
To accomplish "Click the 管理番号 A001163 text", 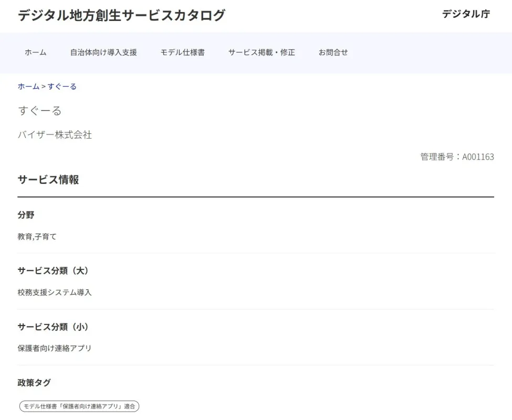I will (457, 156).
